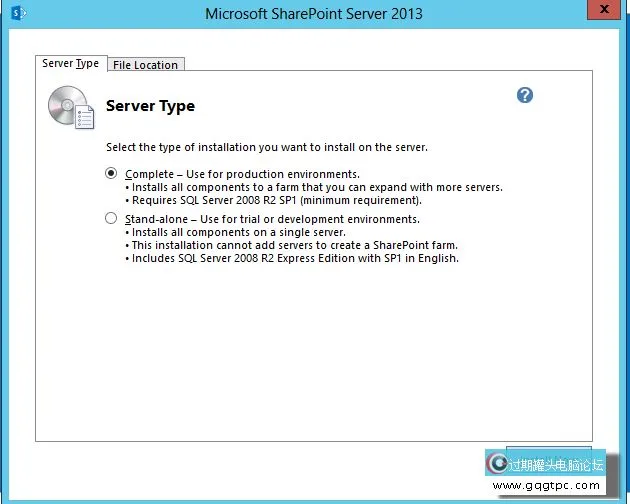Select the Complete installation radio button
This screenshot has width=630, height=504.
click(111, 173)
